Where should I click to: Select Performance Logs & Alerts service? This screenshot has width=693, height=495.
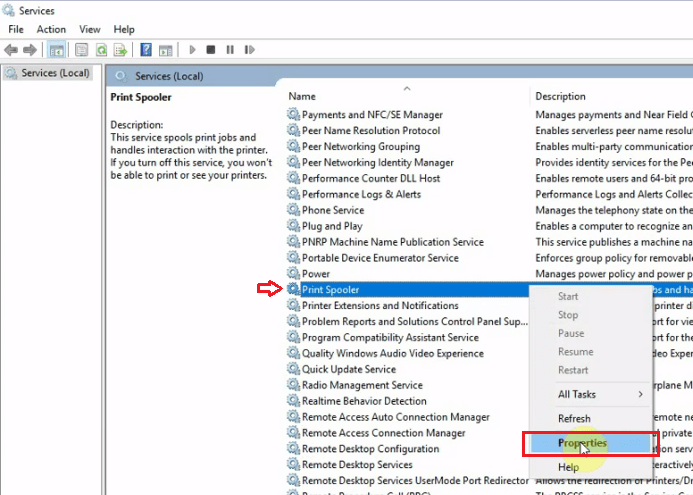(x=361, y=194)
